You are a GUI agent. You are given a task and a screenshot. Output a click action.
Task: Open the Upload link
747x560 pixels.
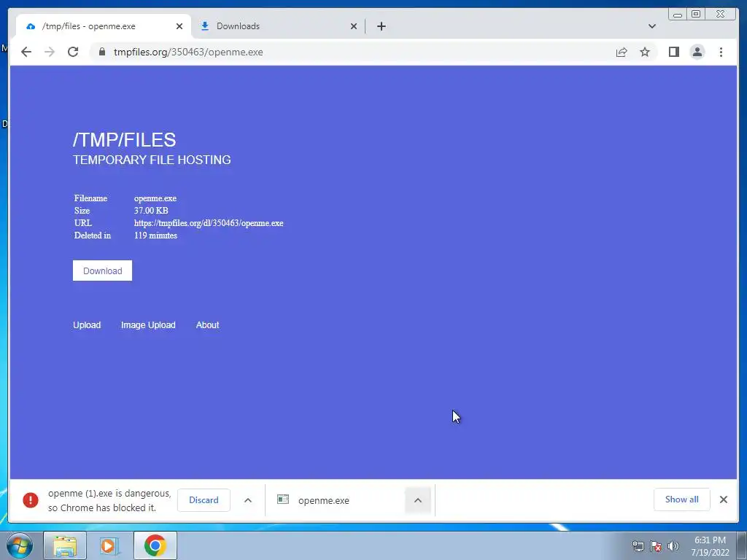[x=87, y=324]
